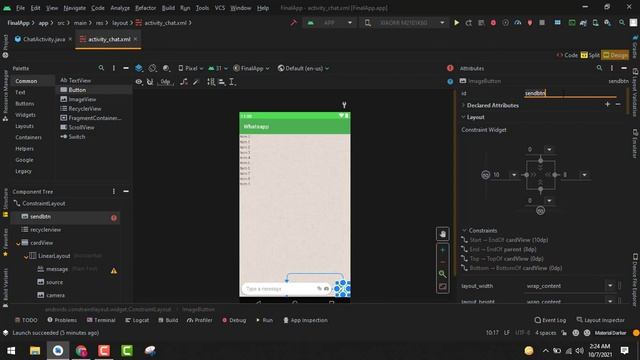Click the zoom to fit magnifier icon
640x360 pixels.
(442, 274)
